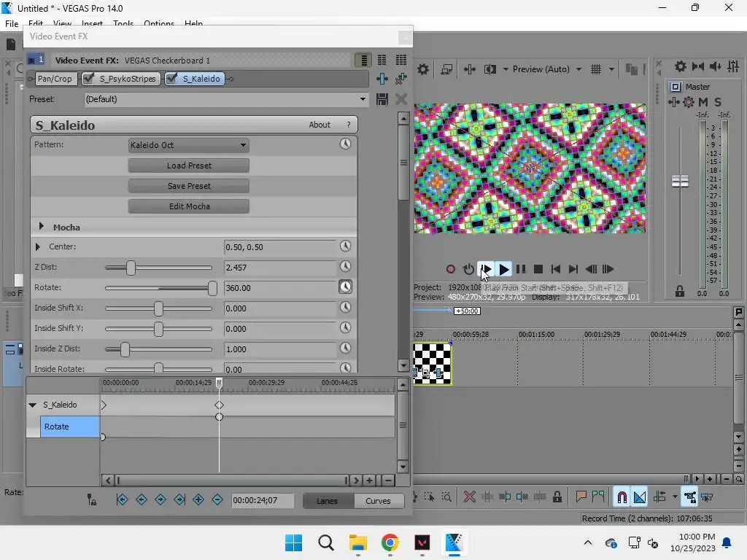The image size is (747, 560).
Task: Toggle Master fader channel lock
Action: click(680, 291)
